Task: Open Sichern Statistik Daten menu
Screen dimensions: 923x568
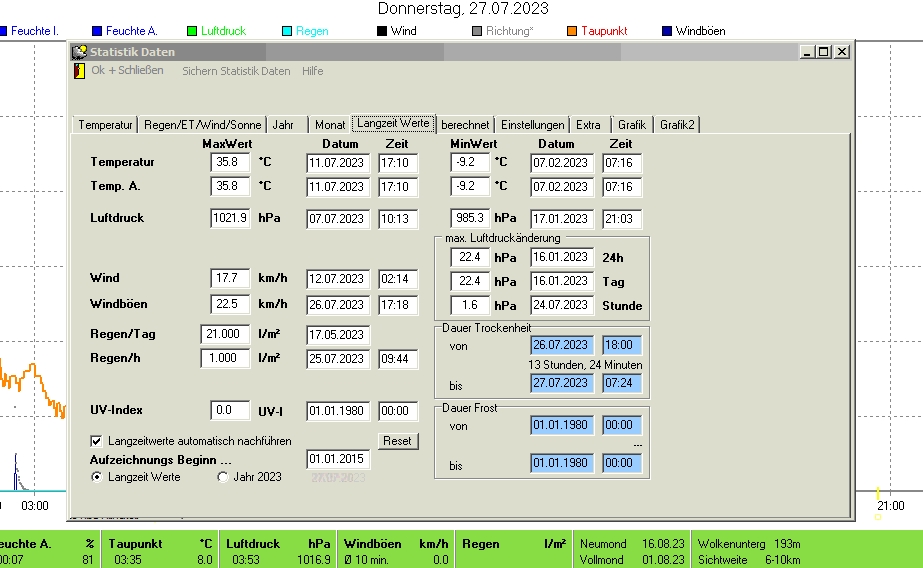Action: (x=236, y=71)
